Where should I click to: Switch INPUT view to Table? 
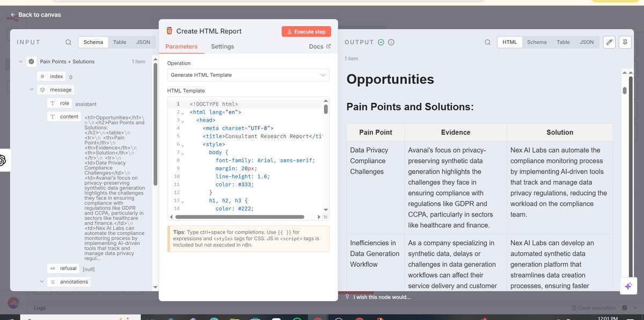point(120,42)
